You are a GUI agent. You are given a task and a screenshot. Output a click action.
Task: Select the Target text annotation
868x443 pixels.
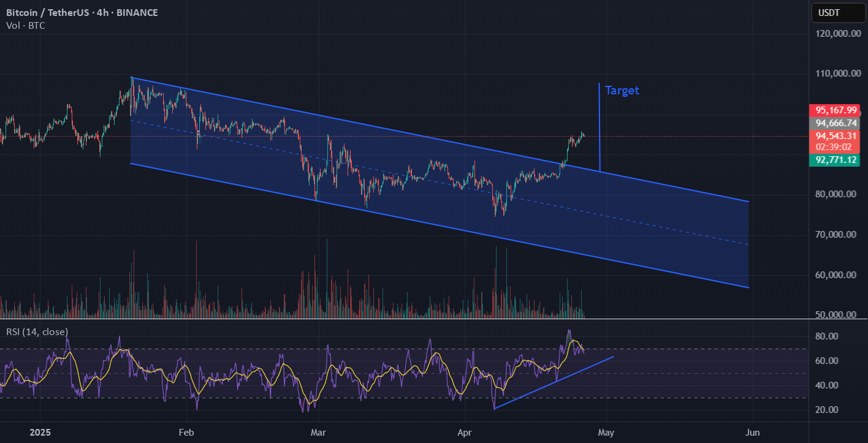[x=622, y=91]
